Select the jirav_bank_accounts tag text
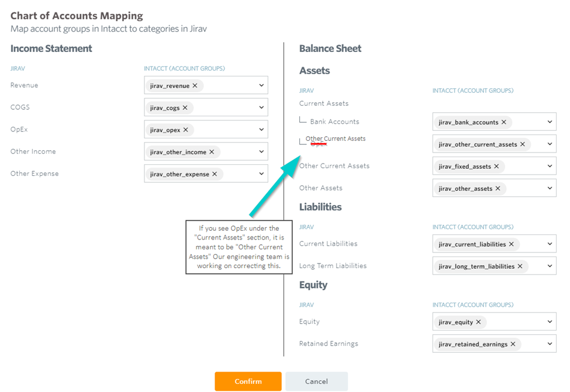This screenshot has height=392, width=570. pos(469,122)
